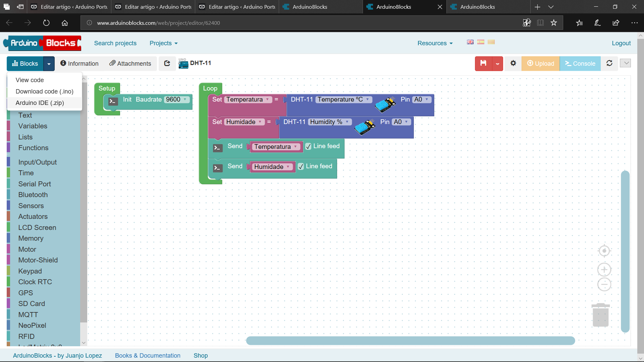Uncheck Line feed on Temperatura send block
The height and width of the screenshot is (362, 644).
tap(309, 146)
